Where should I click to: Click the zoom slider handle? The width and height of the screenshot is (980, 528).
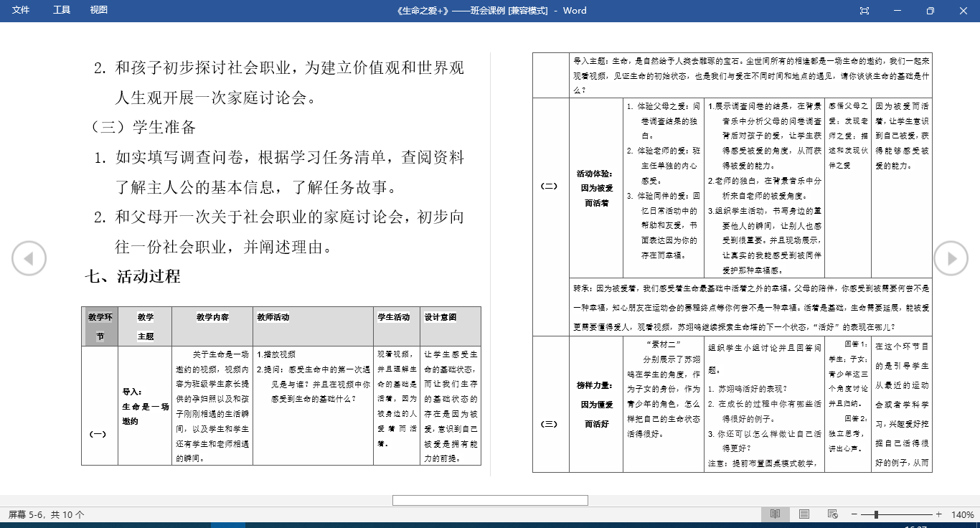(876, 514)
